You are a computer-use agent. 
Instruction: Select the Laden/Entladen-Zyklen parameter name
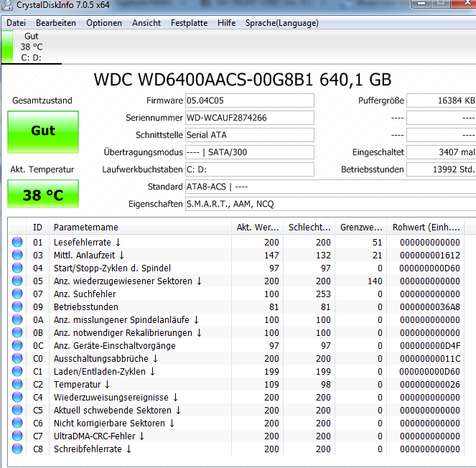click(104, 372)
